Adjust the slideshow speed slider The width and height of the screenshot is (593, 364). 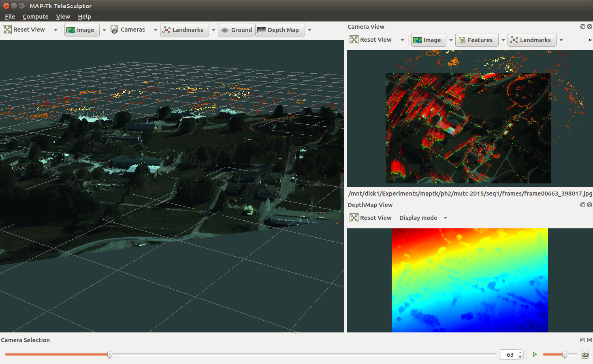[560, 355]
